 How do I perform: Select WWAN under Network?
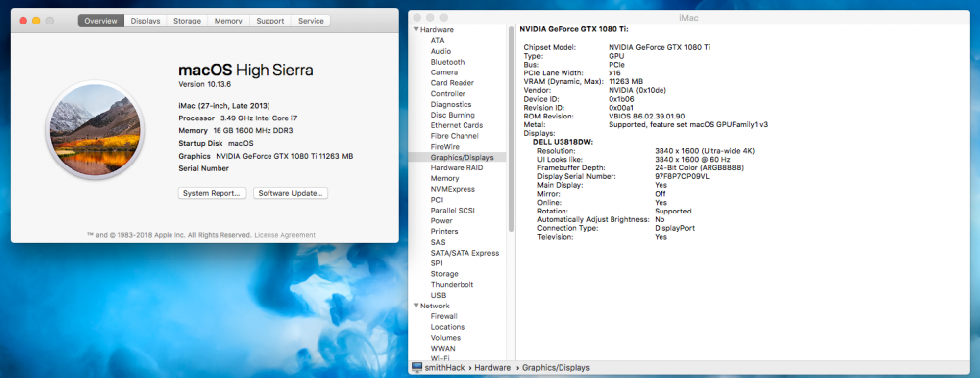[x=443, y=349]
